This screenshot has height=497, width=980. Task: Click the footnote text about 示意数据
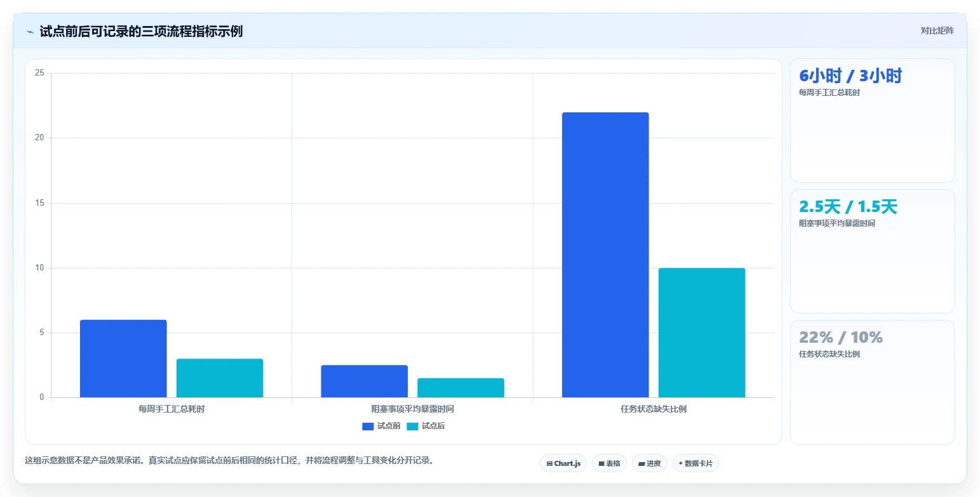(229, 461)
